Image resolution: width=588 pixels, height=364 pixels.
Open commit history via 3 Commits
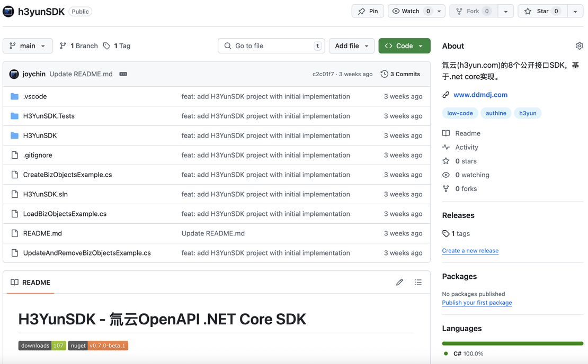point(400,74)
